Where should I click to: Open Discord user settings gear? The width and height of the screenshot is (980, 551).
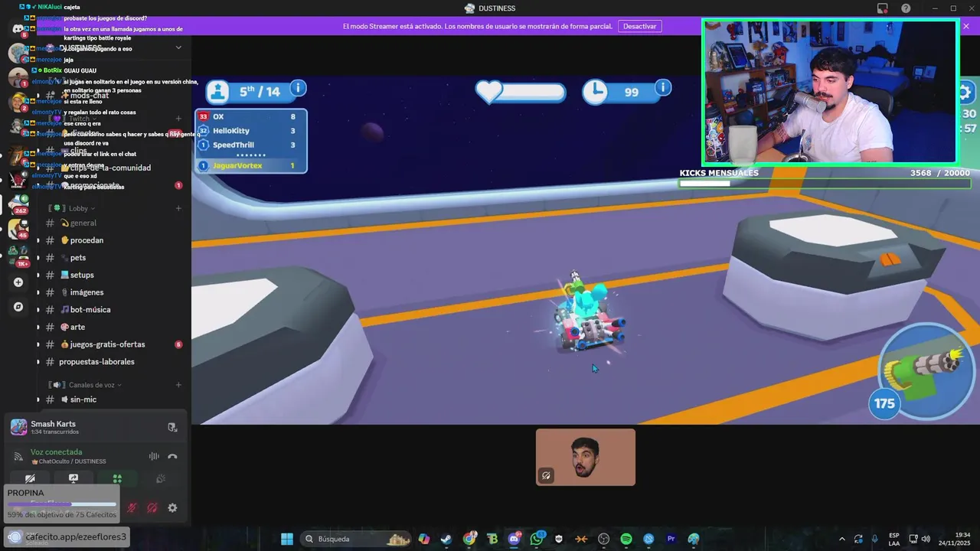(x=172, y=508)
